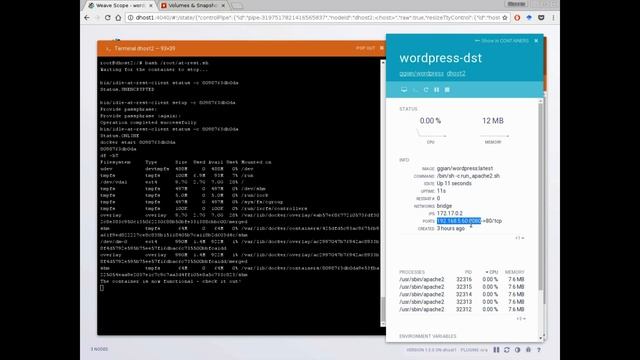This screenshot has width=640, height=360.
Task: Reload the page with refresh icon
Action: 107,18
